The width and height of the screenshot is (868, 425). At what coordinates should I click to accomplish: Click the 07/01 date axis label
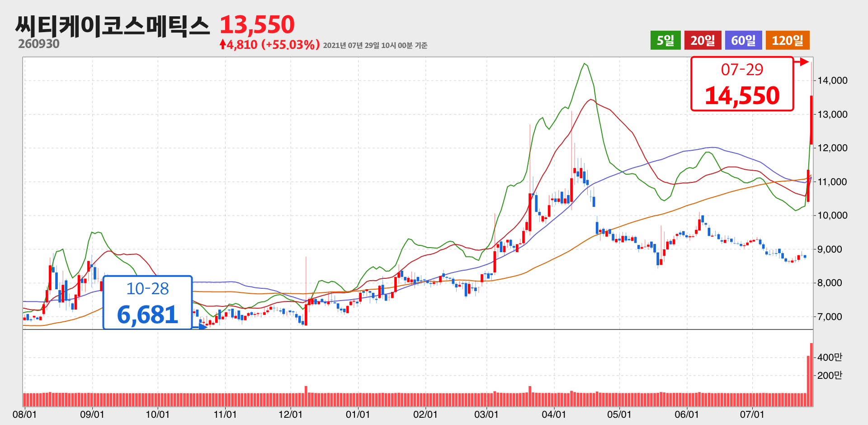tap(752, 415)
